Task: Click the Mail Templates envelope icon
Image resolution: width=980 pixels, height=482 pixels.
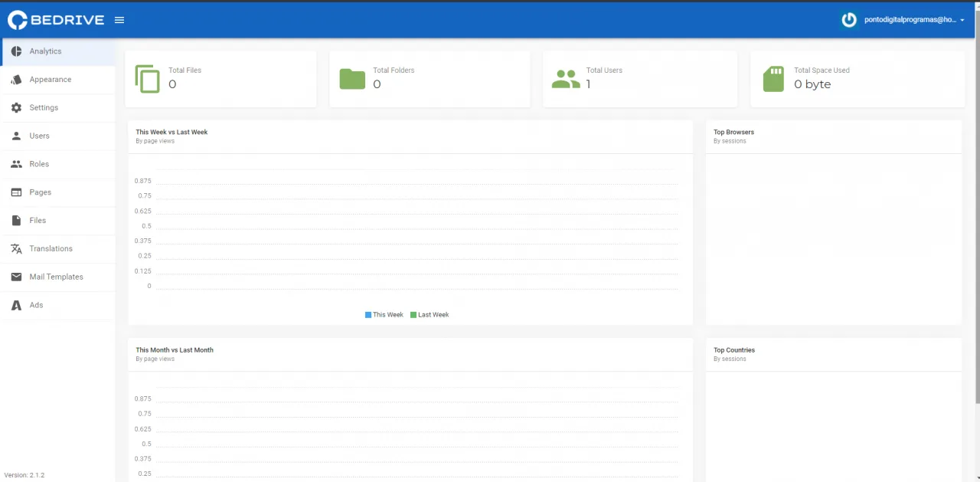Action: pyautogui.click(x=16, y=277)
